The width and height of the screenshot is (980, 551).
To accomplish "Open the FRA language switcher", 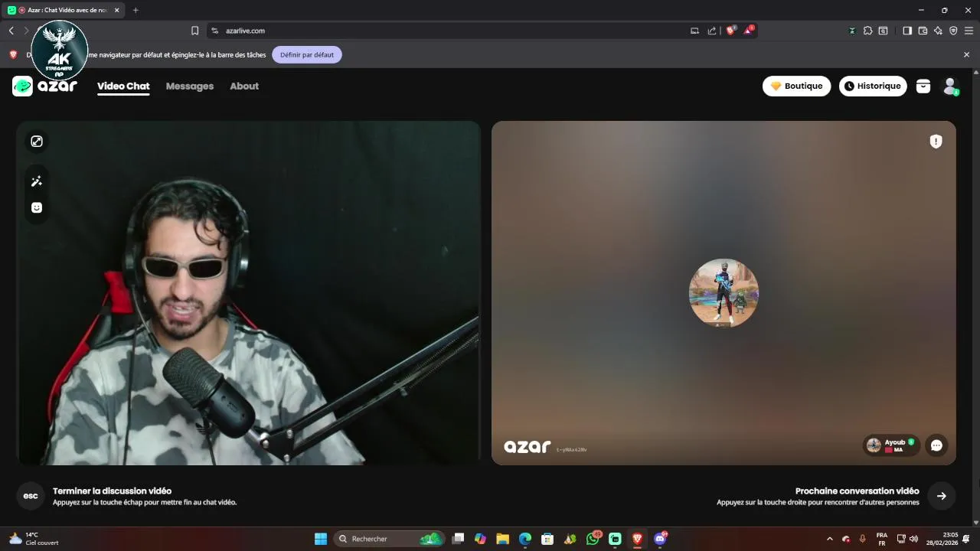I will pyautogui.click(x=882, y=539).
